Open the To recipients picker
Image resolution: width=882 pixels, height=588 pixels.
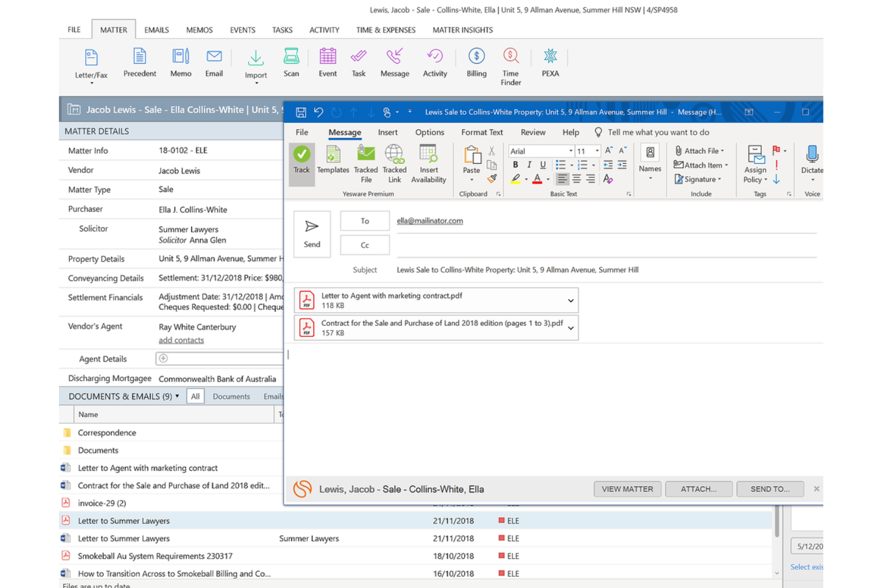365,221
